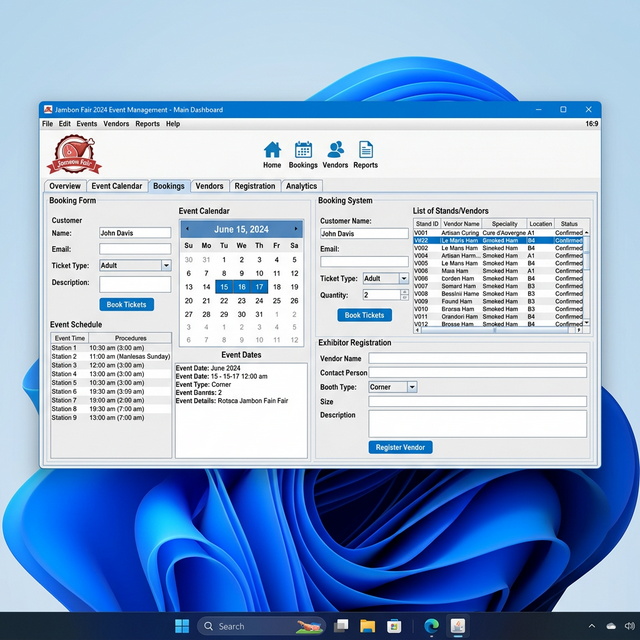Expand the Booth Type dropdown
This screenshot has height=640, width=640.
(x=412, y=387)
